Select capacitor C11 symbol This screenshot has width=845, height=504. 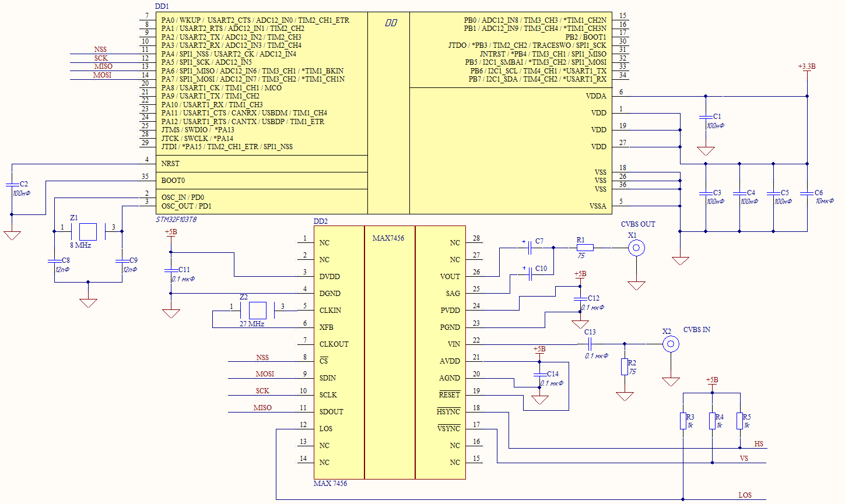click(171, 270)
